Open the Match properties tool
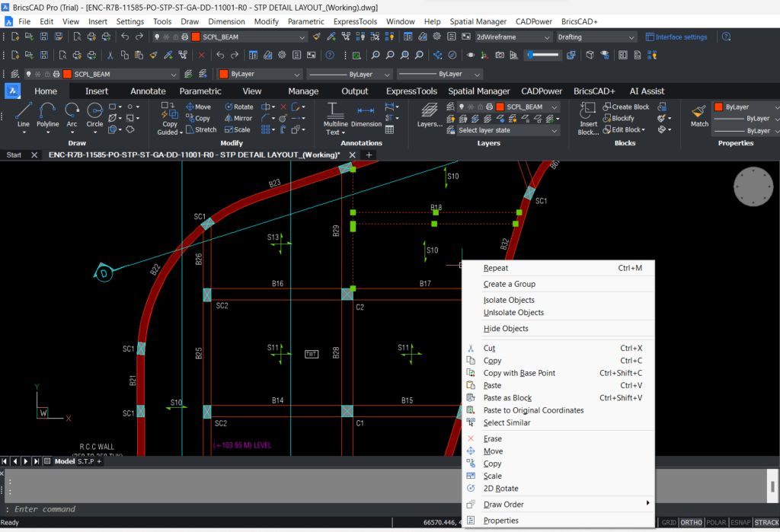Viewport: 780px width, 532px height. (698, 115)
